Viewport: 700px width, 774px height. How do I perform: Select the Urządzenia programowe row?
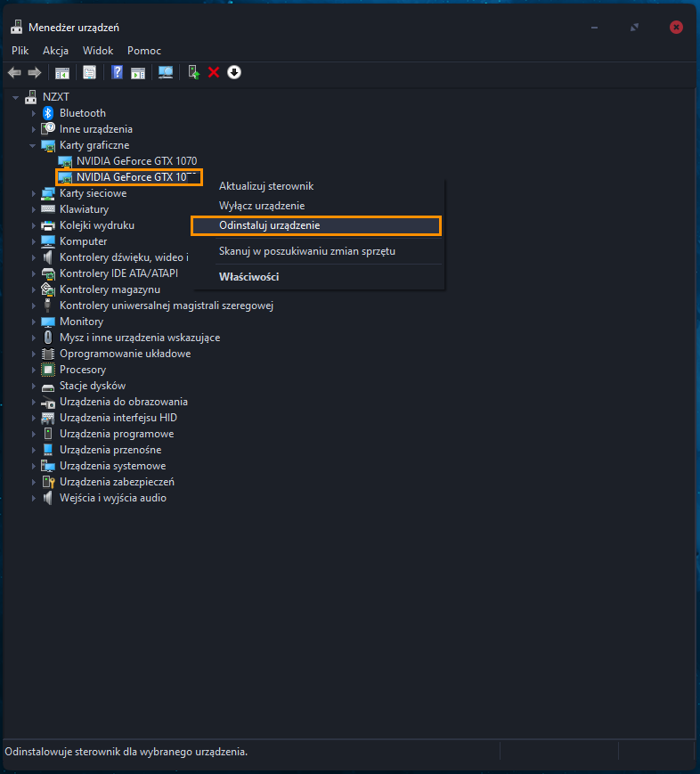(117, 434)
